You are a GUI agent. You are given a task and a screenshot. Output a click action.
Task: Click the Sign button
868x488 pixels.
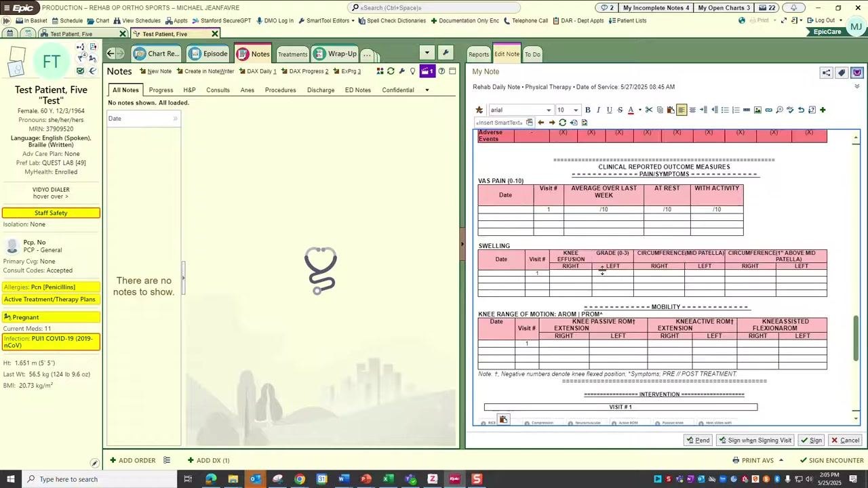811,441
